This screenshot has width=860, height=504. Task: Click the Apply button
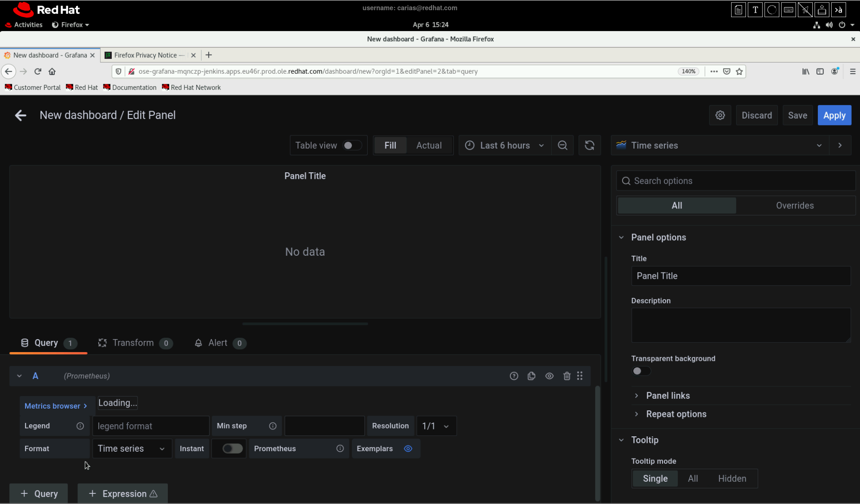pyautogui.click(x=834, y=115)
